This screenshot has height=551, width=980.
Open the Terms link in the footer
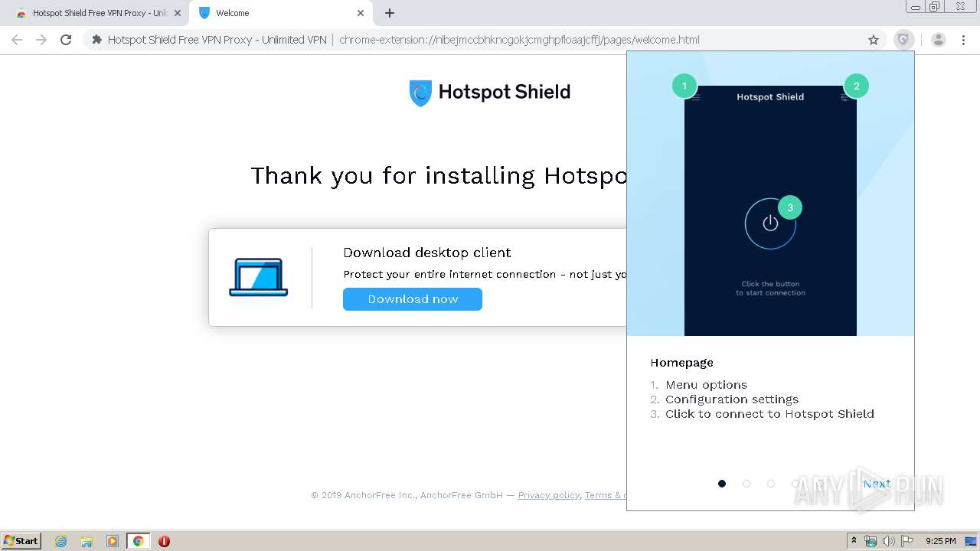click(605, 495)
